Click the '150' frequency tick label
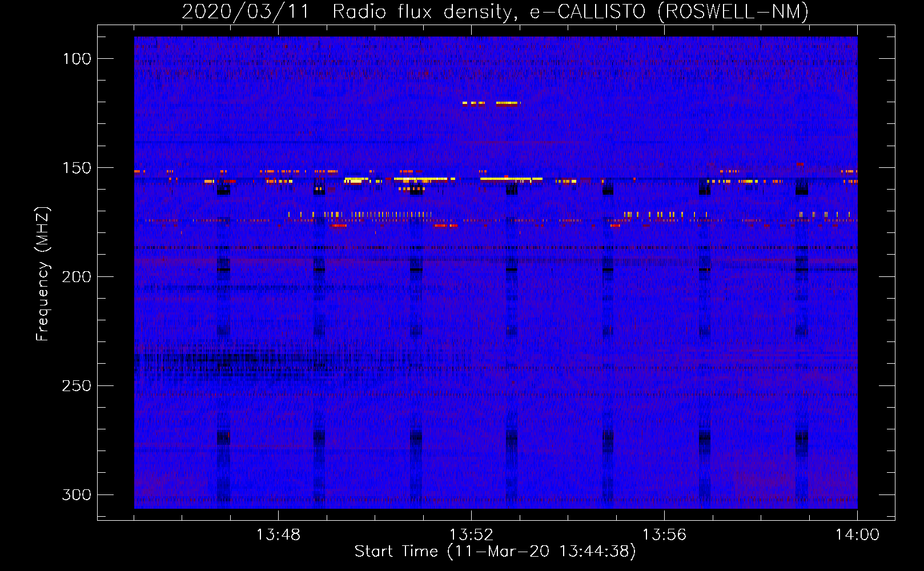 (77, 168)
